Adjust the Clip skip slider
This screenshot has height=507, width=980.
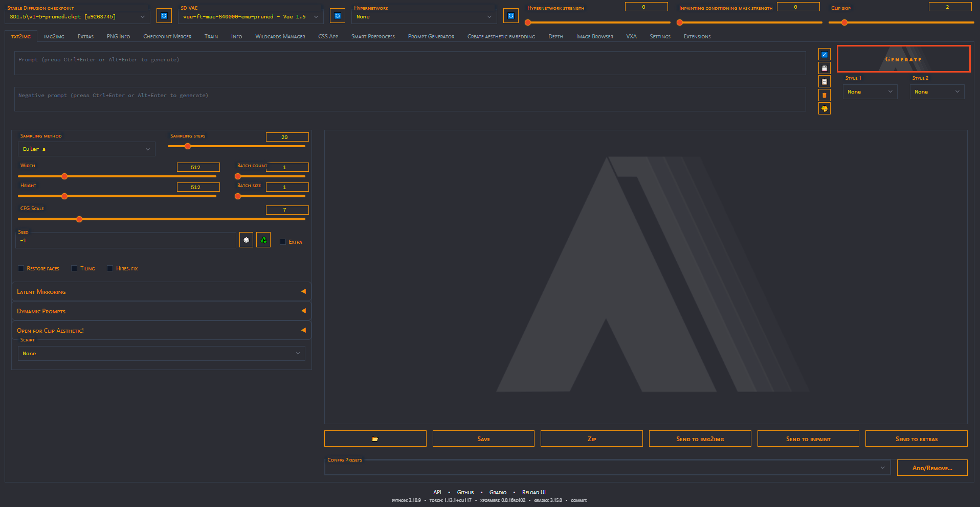[x=901, y=22]
